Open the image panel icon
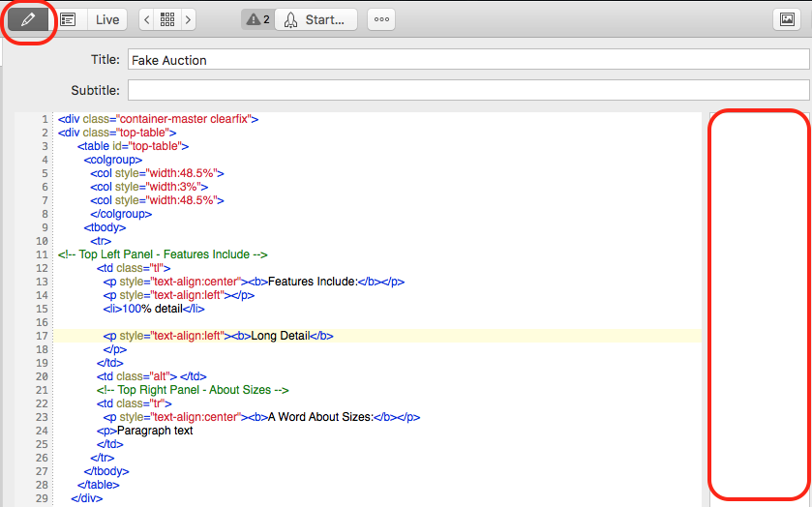 (x=787, y=19)
